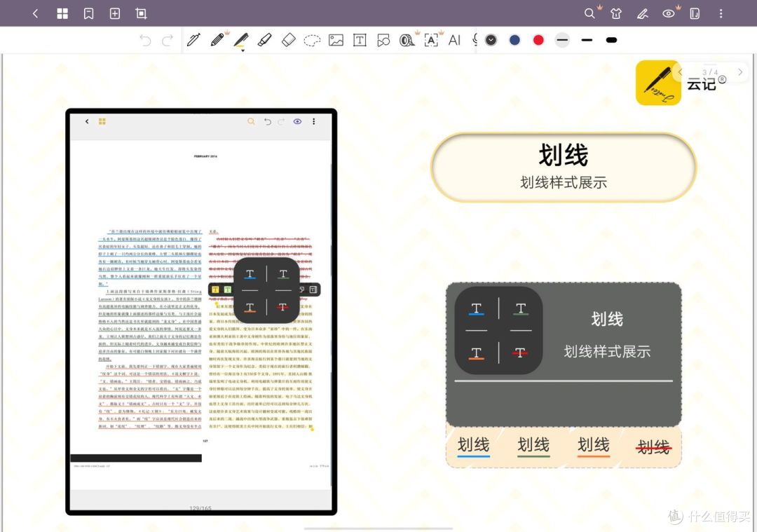Open the page thumbnail grid view
The width and height of the screenshot is (757, 532).
coord(62,13)
